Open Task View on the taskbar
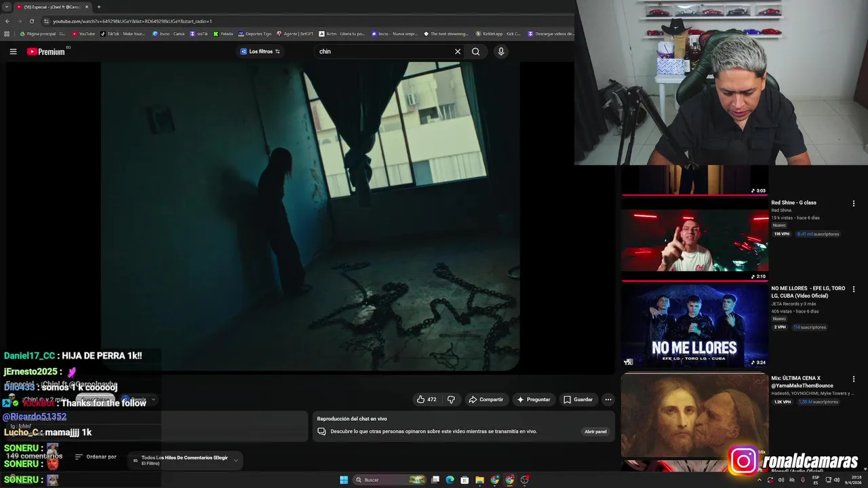868x488 pixels. click(435, 480)
